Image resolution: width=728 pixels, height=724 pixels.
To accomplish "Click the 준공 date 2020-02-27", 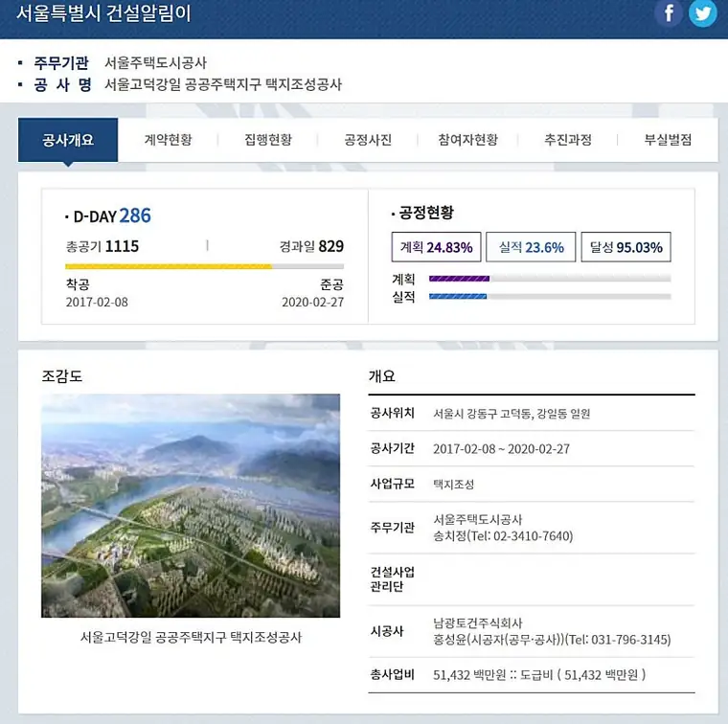I will pos(312,302).
